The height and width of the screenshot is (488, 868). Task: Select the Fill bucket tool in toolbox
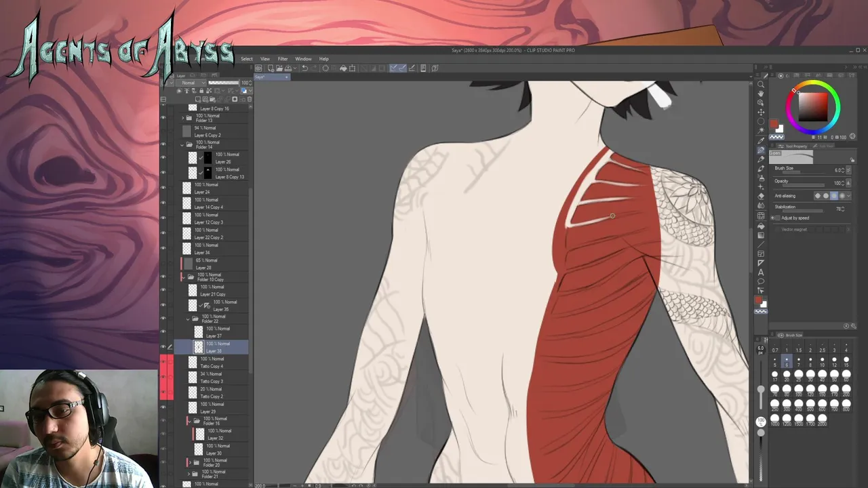(x=761, y=226)
